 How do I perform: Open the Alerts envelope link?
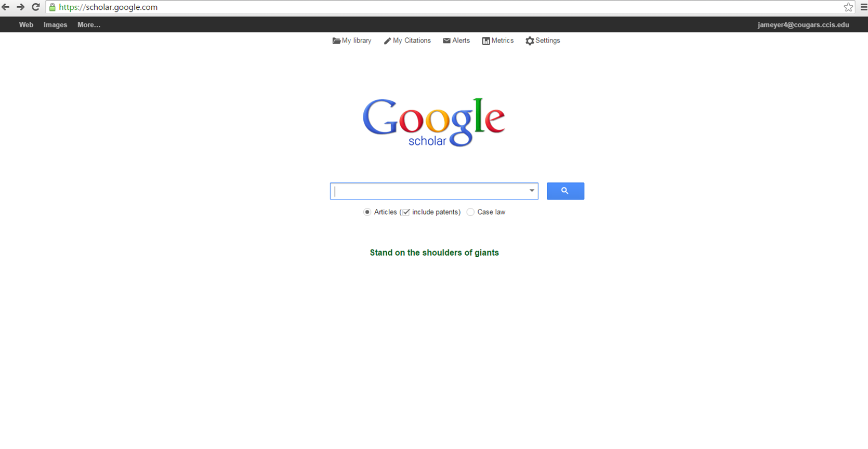pos(456,41)
